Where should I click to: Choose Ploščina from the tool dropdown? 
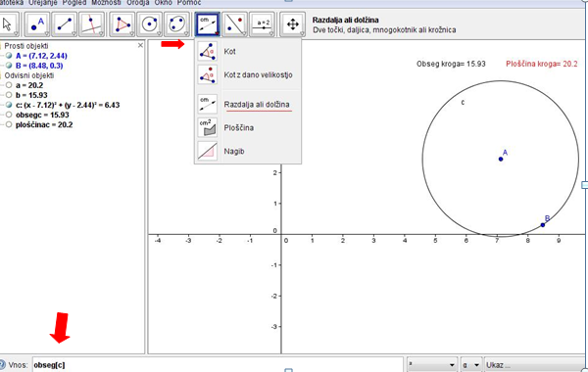click(239, 127)
